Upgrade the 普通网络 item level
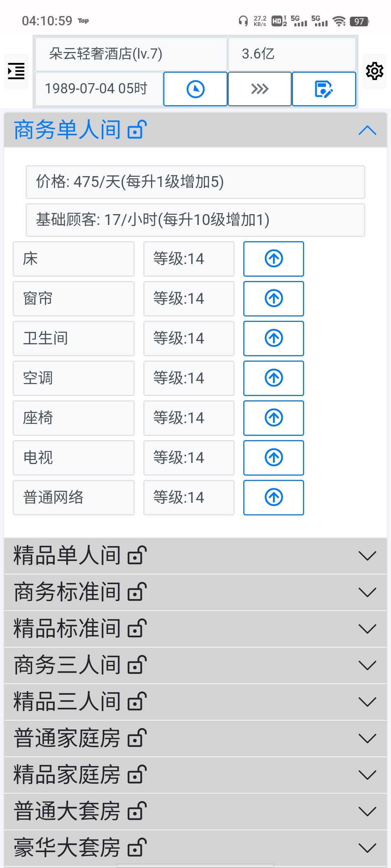 coord(274,498)
